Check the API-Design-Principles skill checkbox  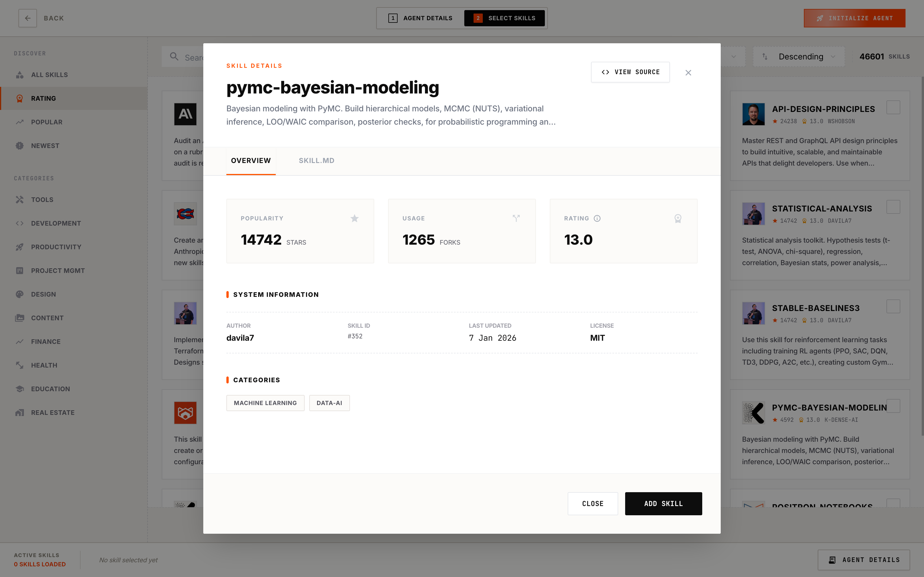pos(893,108)
